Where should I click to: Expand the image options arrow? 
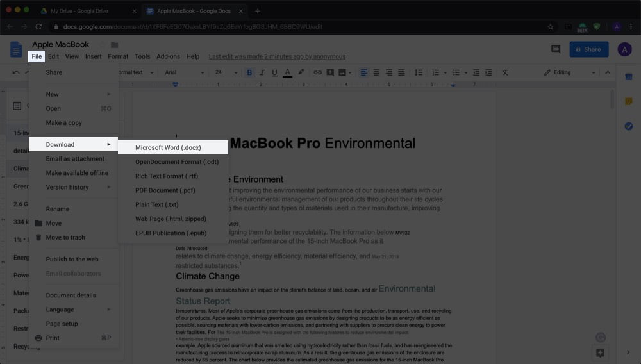[350, 72]
